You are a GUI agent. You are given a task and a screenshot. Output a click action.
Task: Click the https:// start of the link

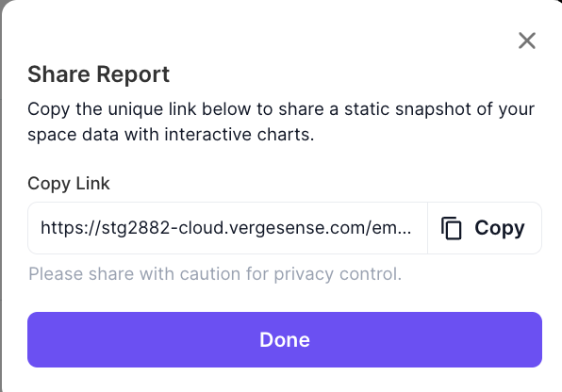pos(71,228)
